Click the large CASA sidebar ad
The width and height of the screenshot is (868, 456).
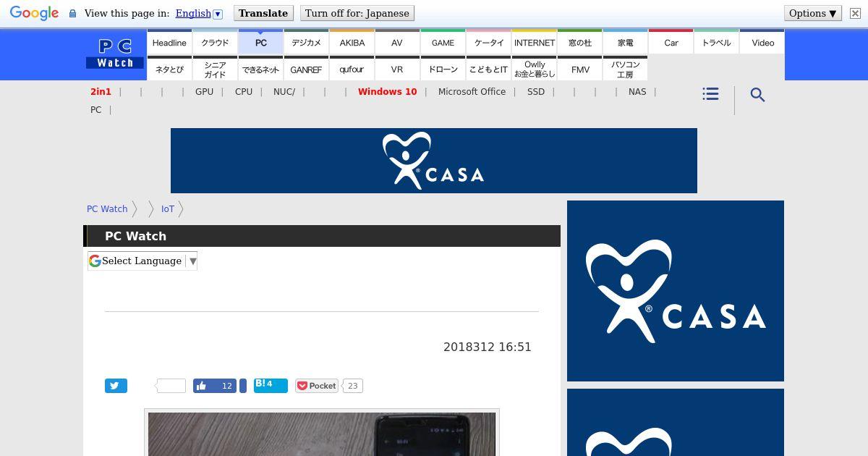[x=676, y=291]
